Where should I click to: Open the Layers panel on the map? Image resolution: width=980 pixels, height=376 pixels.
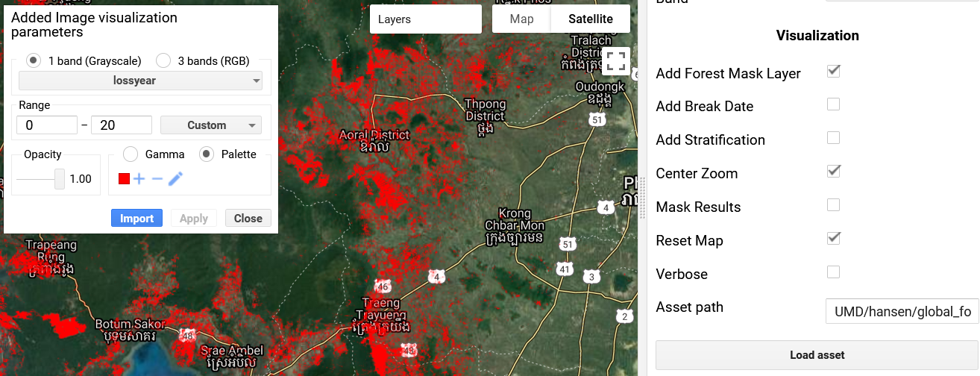(425, 19)
